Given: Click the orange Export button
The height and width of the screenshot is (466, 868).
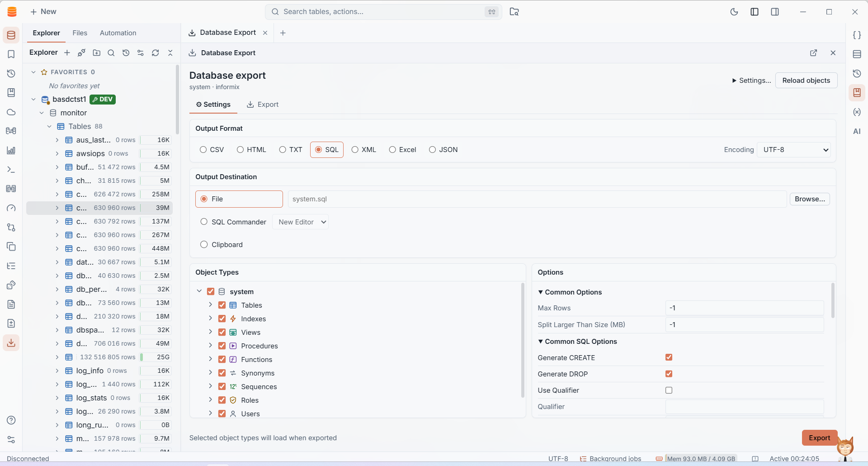Looking at the screenshot, I should click(x=819, y=438).
